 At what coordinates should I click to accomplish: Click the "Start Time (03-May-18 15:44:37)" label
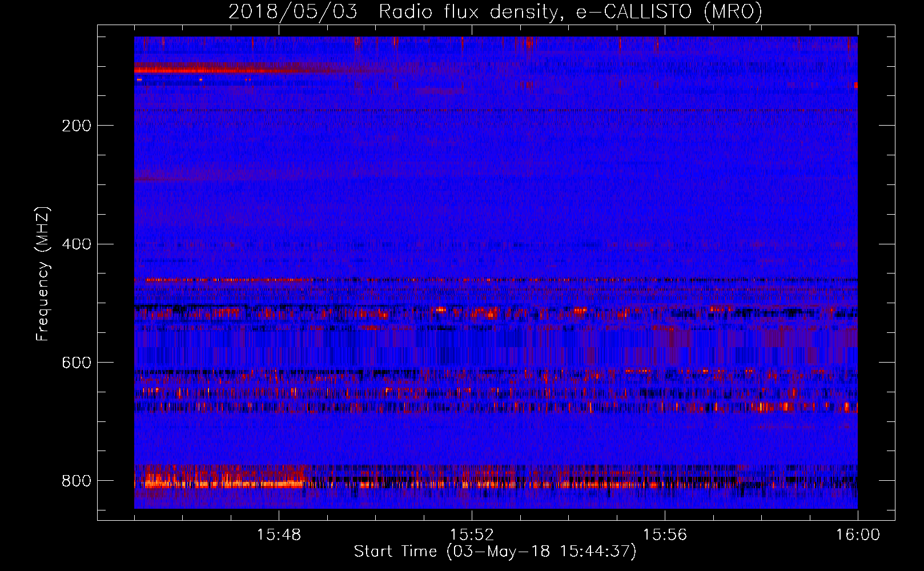pyautogui.click(x=495, y=552)
